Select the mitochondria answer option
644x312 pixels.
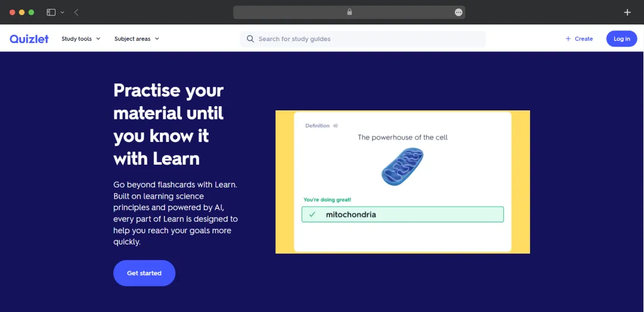pos(402,215)
